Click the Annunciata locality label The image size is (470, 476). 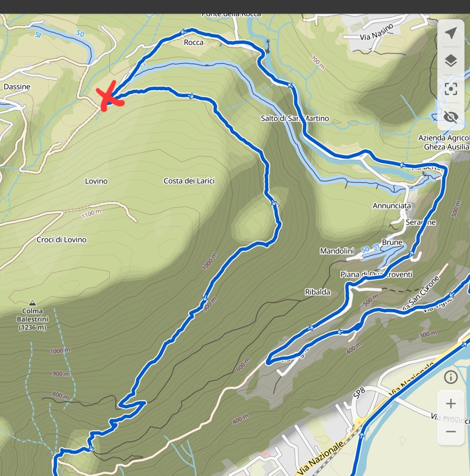coord(392,206)
